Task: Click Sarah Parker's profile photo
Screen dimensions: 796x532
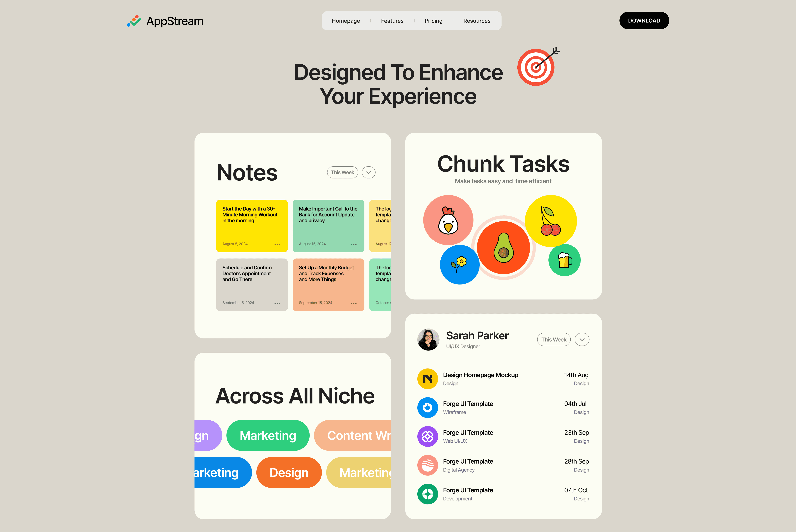Action: (428, 339)
